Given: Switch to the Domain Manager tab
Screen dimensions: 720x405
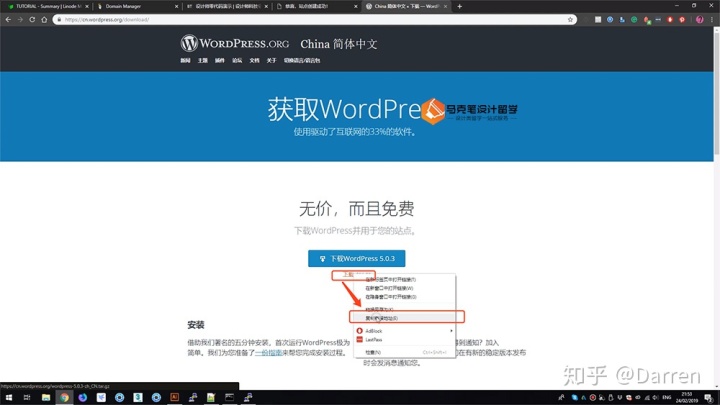Looking at the screenshot, I should click(136, 6).
